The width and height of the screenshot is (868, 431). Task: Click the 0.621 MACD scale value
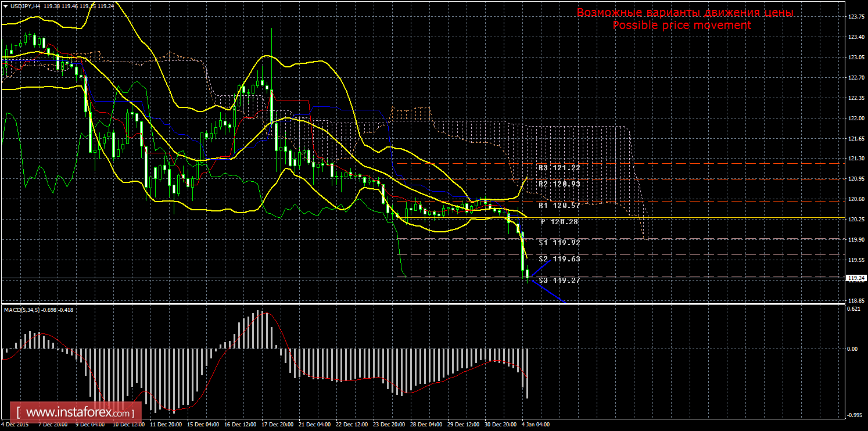coord(853,309)
